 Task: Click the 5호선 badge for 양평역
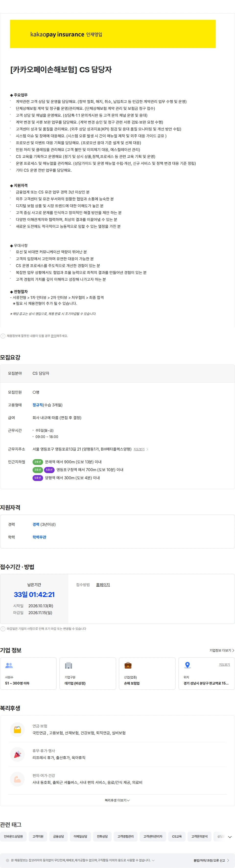click(x=38, y=478)
